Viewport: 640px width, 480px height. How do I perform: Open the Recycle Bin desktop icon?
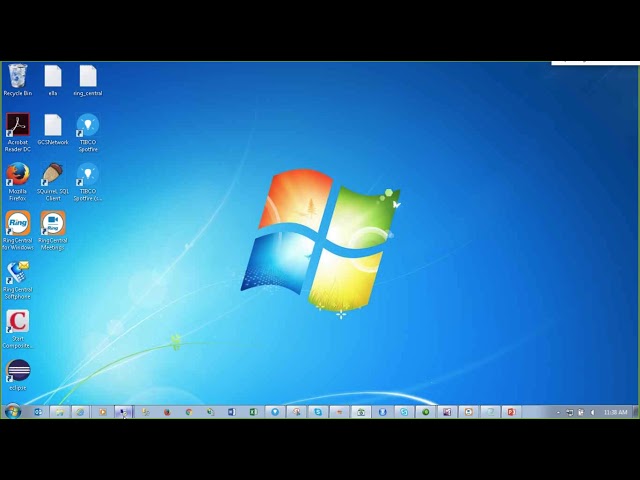coord(18,80)
